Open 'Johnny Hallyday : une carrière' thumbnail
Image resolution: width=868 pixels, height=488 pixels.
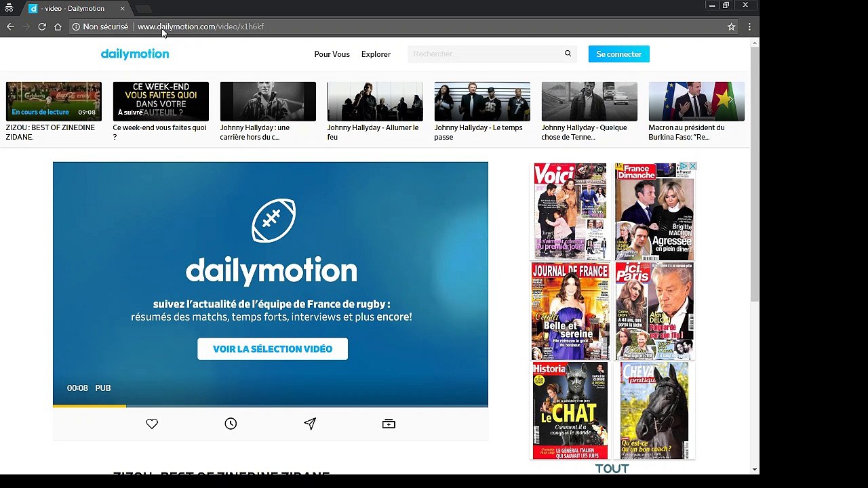point(268,102)
